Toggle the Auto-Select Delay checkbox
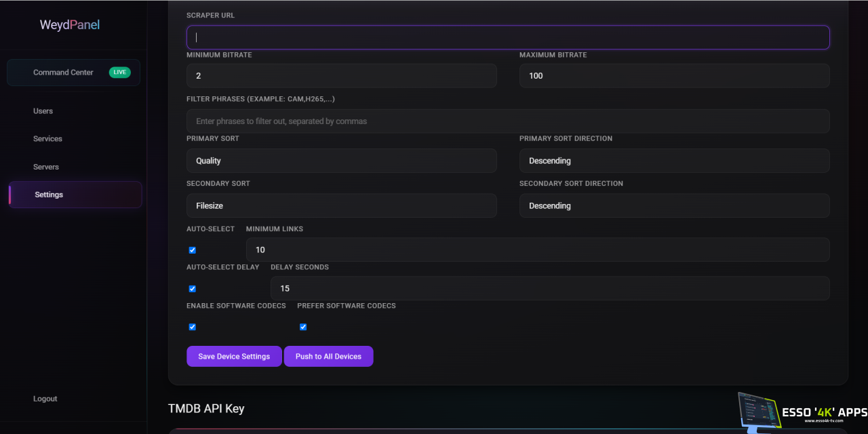The image size is (868, 434). [193, 289]
